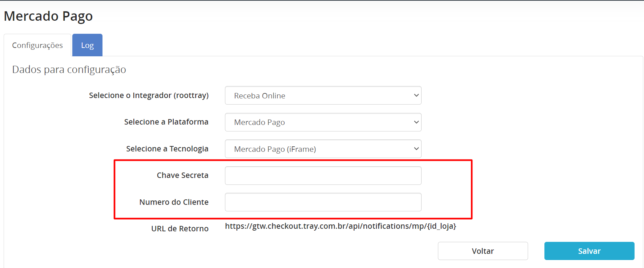Click the Mercado Pago page heading
This screenshot has height=268, width=644.
click(x=48, y=16)
